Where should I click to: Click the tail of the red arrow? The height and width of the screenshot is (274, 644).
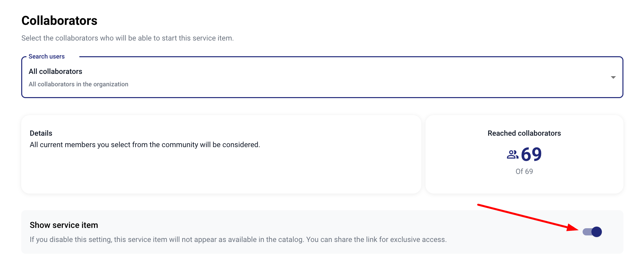(x=479, y=205)
